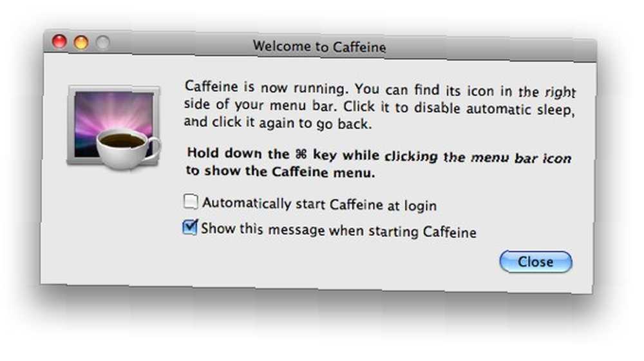The height and width of the screenshot is (361, 644).
Task: Click the red window close button
Action: pyautogui.click(x=59, y=41)
